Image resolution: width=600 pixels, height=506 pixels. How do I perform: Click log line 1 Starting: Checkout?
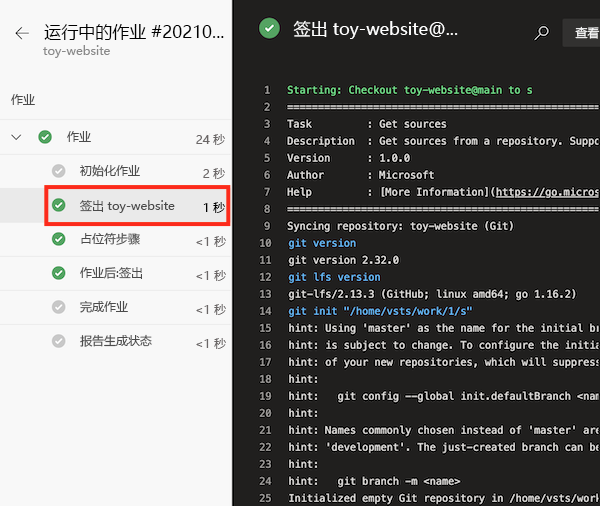(409, 90)
